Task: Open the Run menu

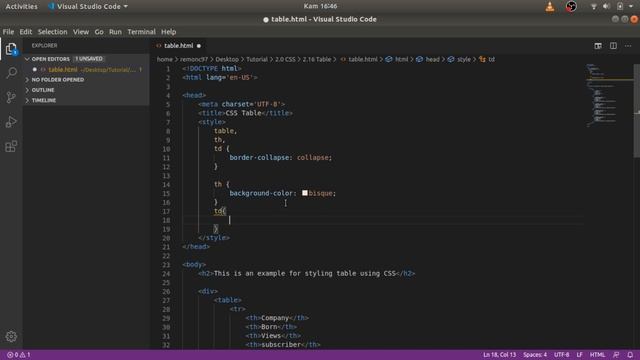Action: 115,32
